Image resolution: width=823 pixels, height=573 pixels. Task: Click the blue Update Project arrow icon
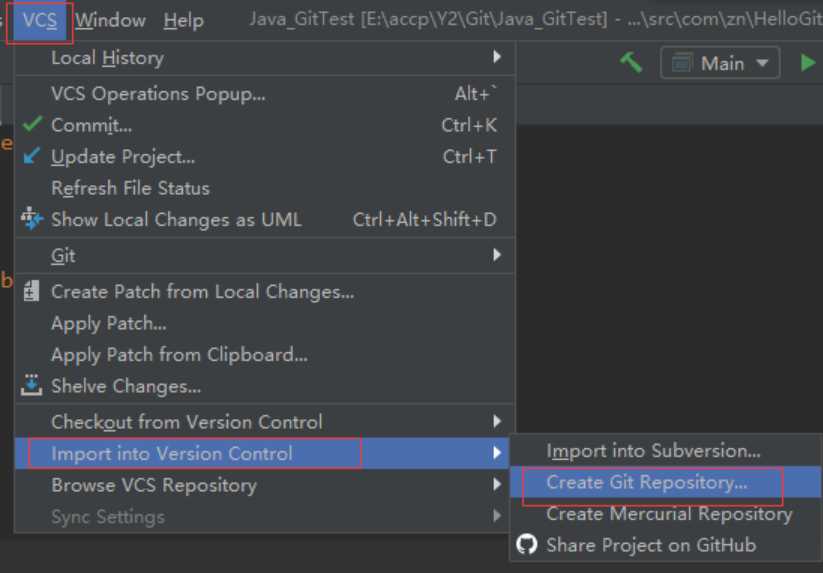(x=32, y=156)
